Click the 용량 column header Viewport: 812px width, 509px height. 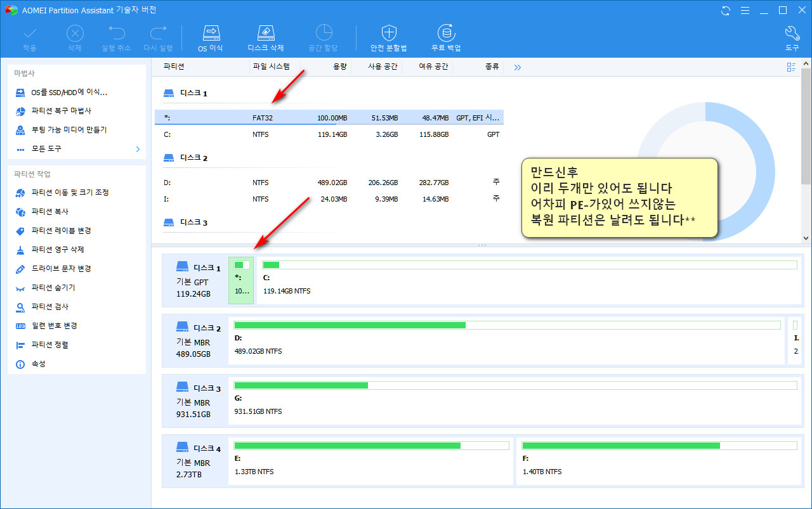340,67
